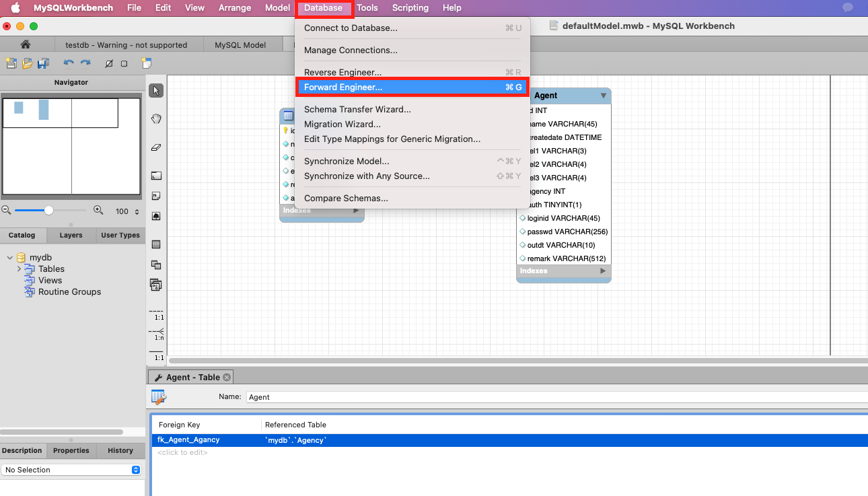Image resolution: width=868 pixels, height=496 pixels.
Task: Switch to the Properties tab
Action: (71, 450)
